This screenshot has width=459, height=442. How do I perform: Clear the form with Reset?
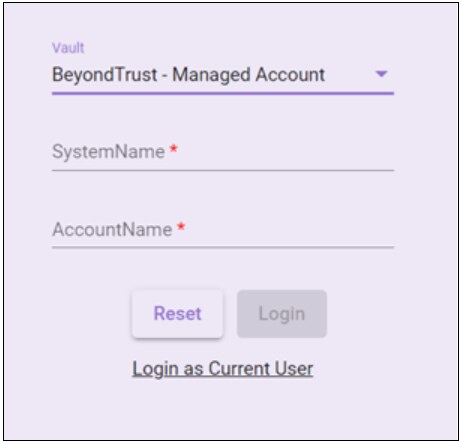[177, 314]
